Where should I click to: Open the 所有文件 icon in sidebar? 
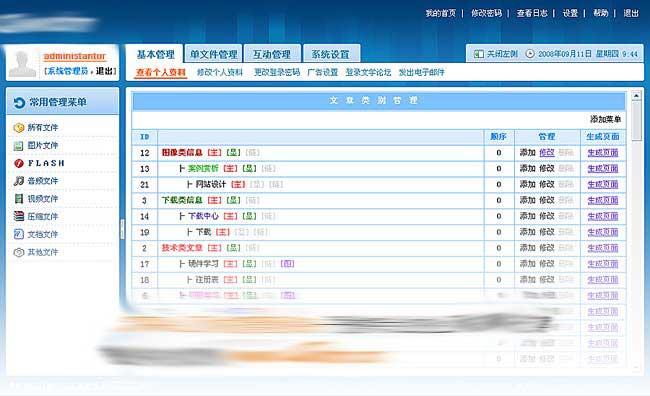(19, 128)
